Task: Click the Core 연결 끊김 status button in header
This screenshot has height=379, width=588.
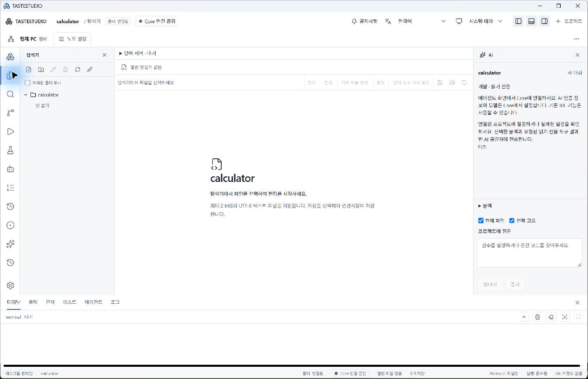Action: (x=157, y=21)
